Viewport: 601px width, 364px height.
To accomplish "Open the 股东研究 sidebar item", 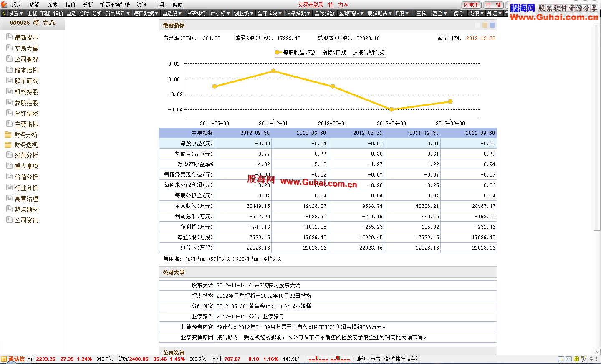I will click(23, 81).
